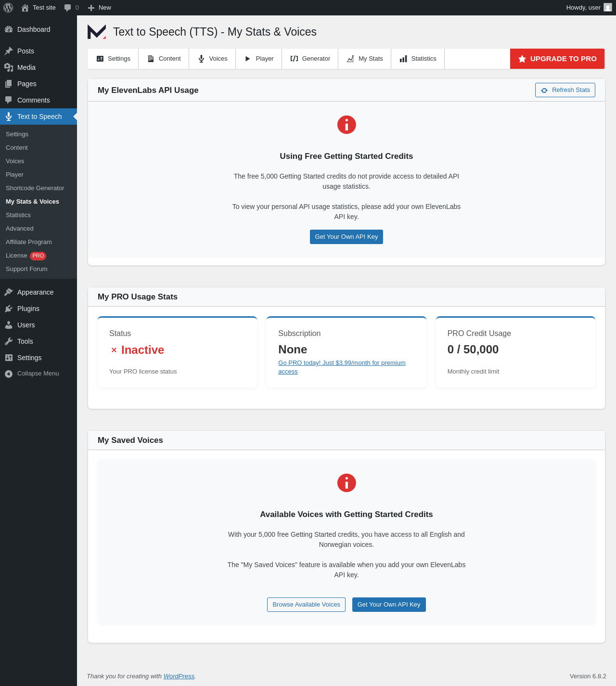
Task: Open the Statistics tab
Action: [x=418, y=59]
